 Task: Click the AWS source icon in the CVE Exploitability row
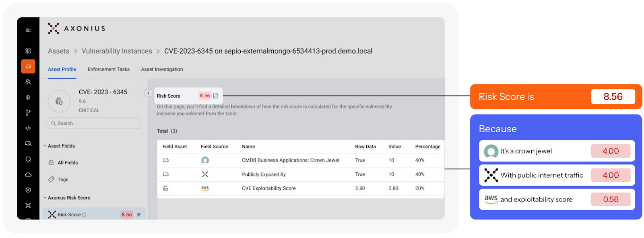coord(205,188)
